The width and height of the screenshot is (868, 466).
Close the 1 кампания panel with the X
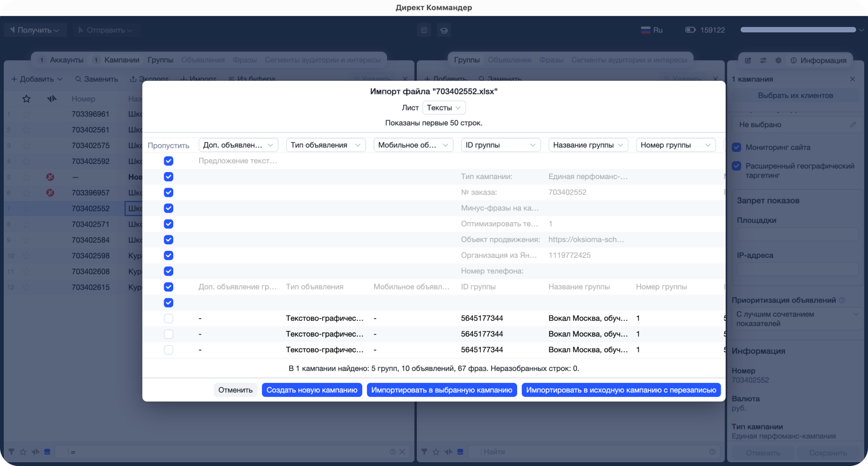pyautogui.click(x=852, y=79)
